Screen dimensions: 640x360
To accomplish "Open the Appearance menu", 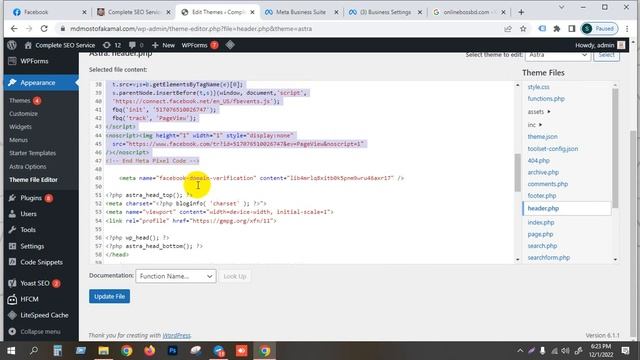I will pyautogui.click(x=41, y=82).
